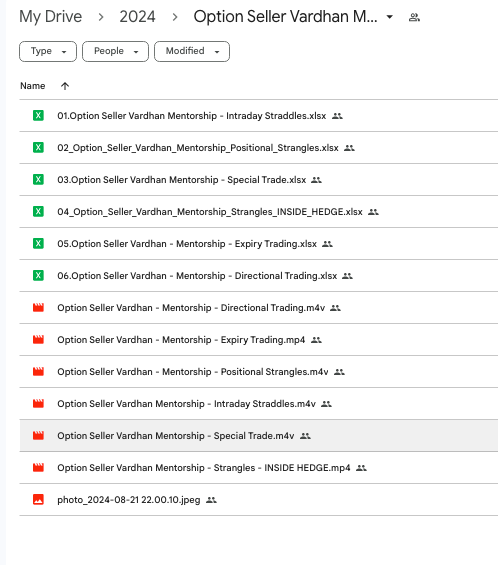This screenshot has width=498, height=565.
Task: Expand the current folder options caret
Action: point(390,17)
